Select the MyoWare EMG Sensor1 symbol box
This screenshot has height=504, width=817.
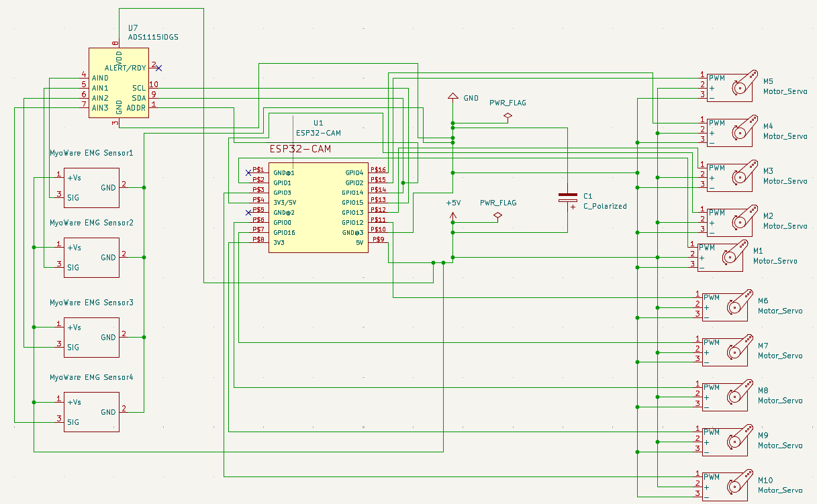(x=91, y=187)
